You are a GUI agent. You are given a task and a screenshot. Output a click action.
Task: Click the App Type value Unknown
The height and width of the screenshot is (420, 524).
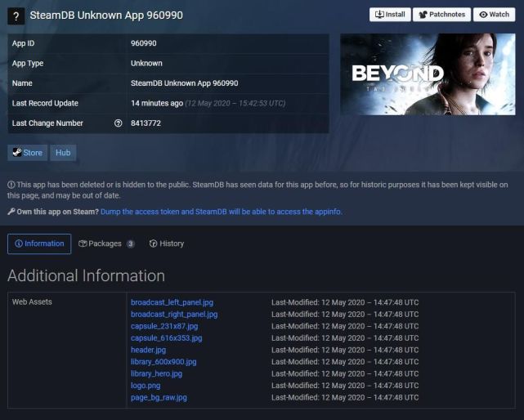pyautogui.click(x=146, y=64)
